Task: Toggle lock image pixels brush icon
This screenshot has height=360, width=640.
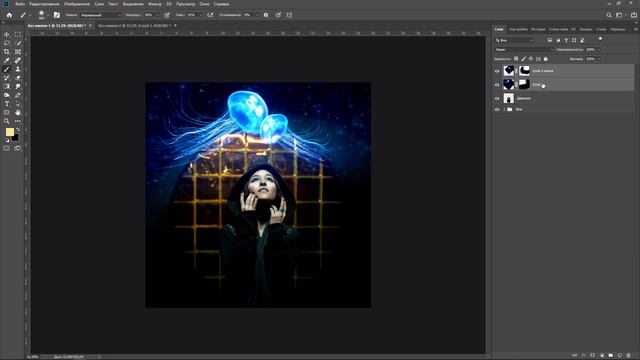Action: pos(524,59)
